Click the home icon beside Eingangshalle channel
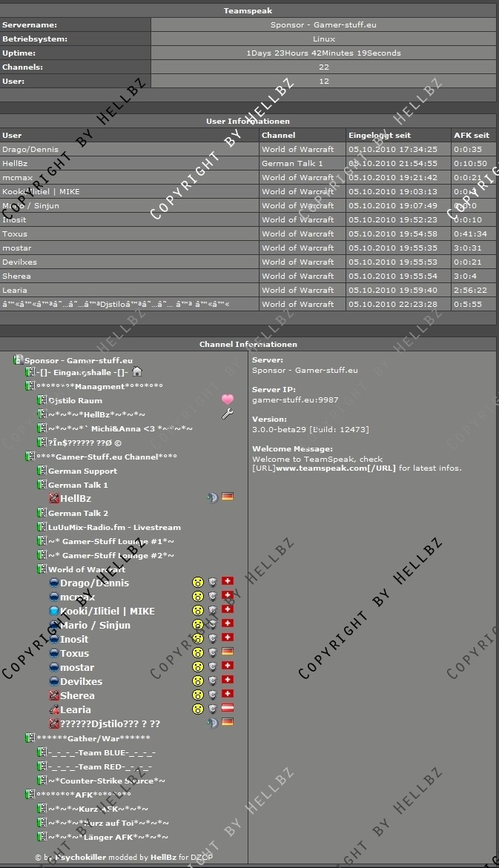This screenshot has height=868, width=499. click(136, 372)
